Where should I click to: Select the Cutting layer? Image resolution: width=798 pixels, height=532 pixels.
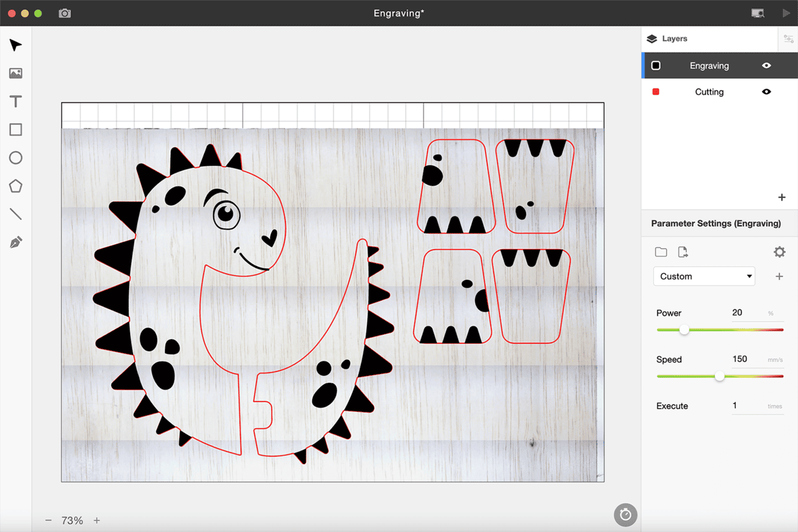click(x=709, y=92)
